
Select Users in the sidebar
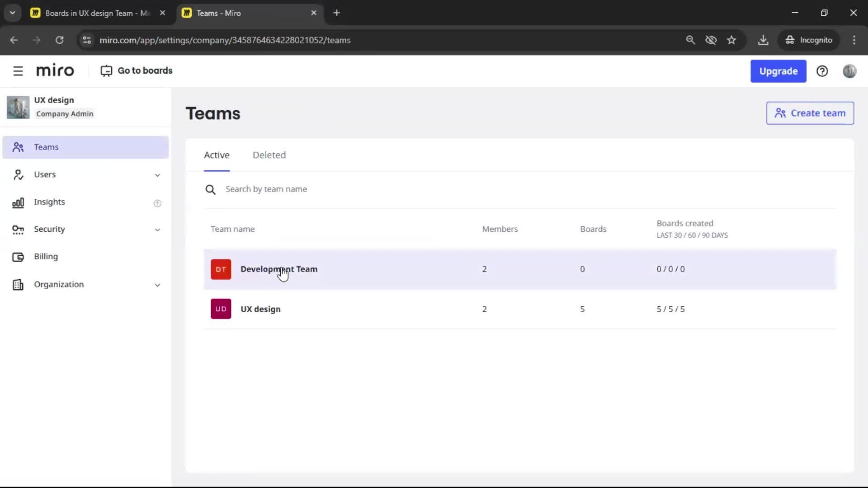pyautogui.click(x=85, y=175)
